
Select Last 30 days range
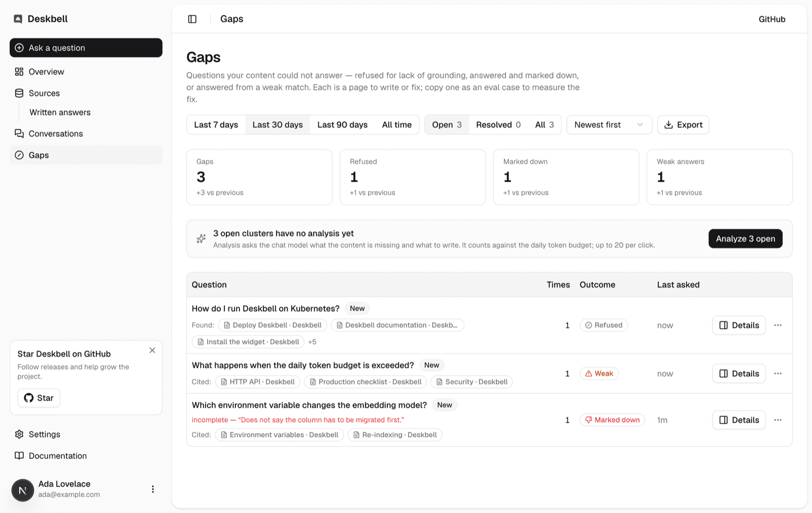point(278,125)
